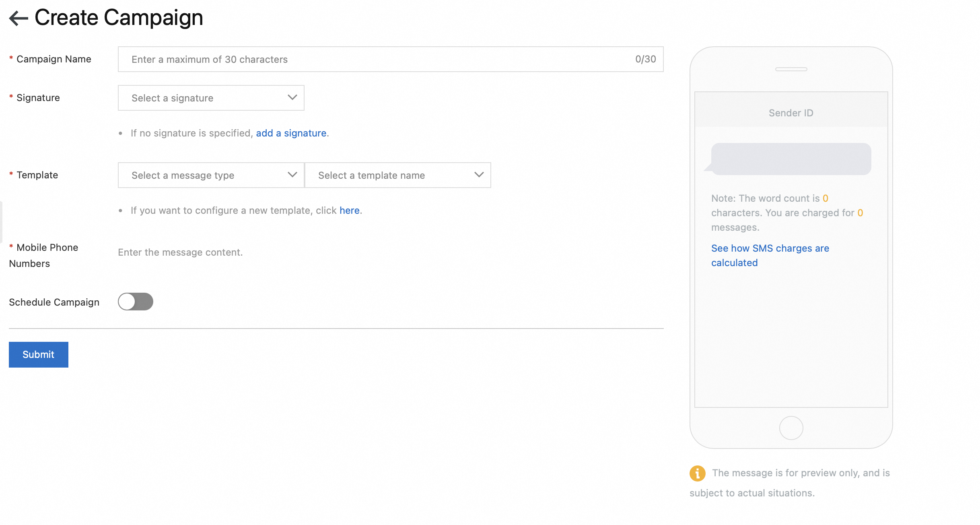
Task: Click the add a signature link
Action: 291,132
